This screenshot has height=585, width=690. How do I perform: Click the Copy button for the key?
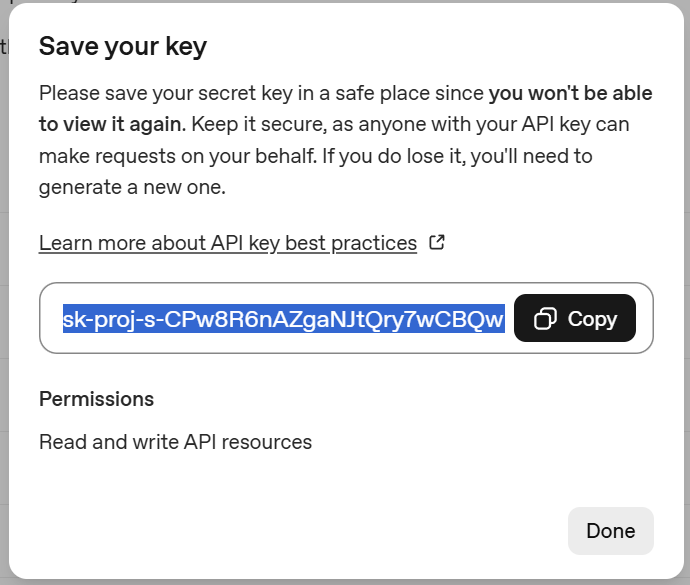click(x=574, y=318)
